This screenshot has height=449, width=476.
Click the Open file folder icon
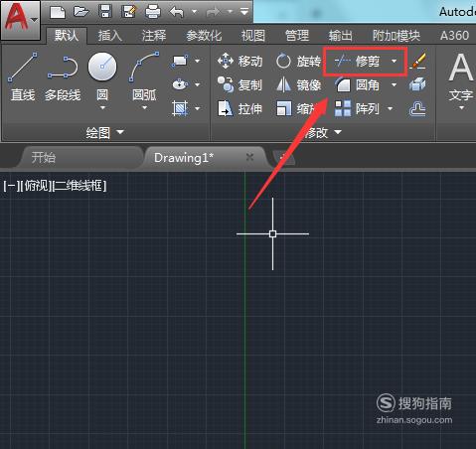coord(81,12)
